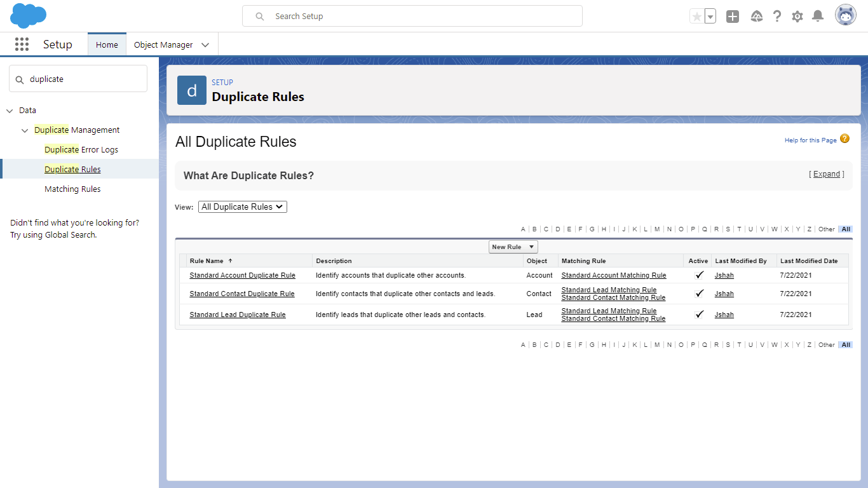The image size is (868, 488).
Task: Click the Account object cell
Action: tap(539, 275)
